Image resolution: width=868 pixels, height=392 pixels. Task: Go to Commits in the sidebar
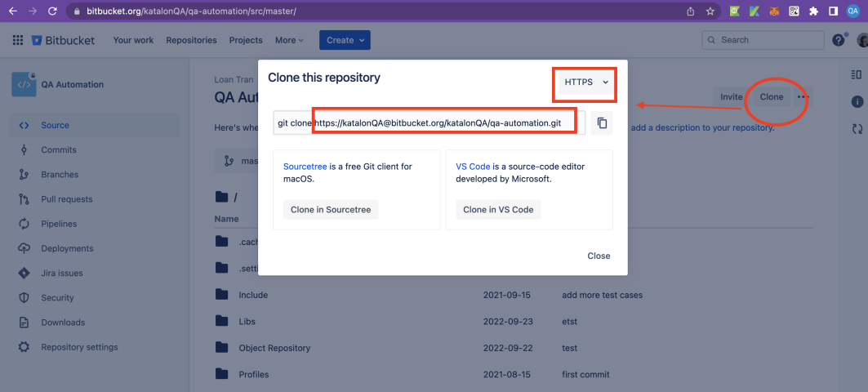pyautogui.click(x=58, y=150)
